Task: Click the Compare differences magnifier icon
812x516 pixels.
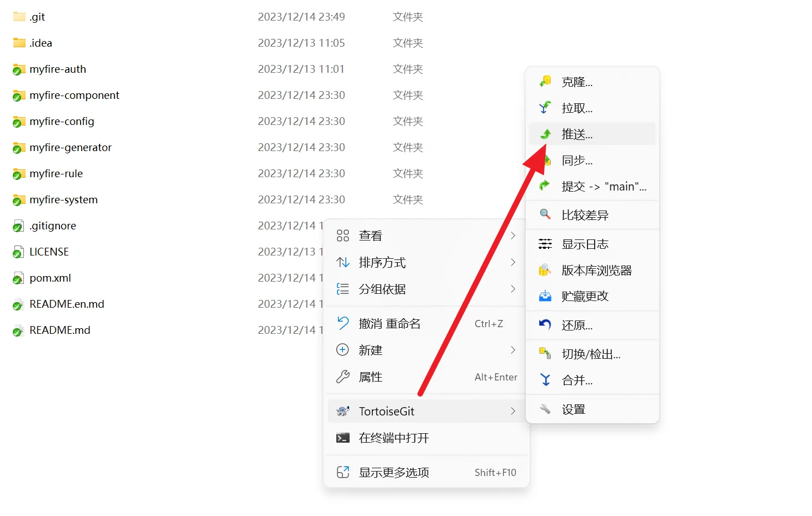Action: point(545,215)
